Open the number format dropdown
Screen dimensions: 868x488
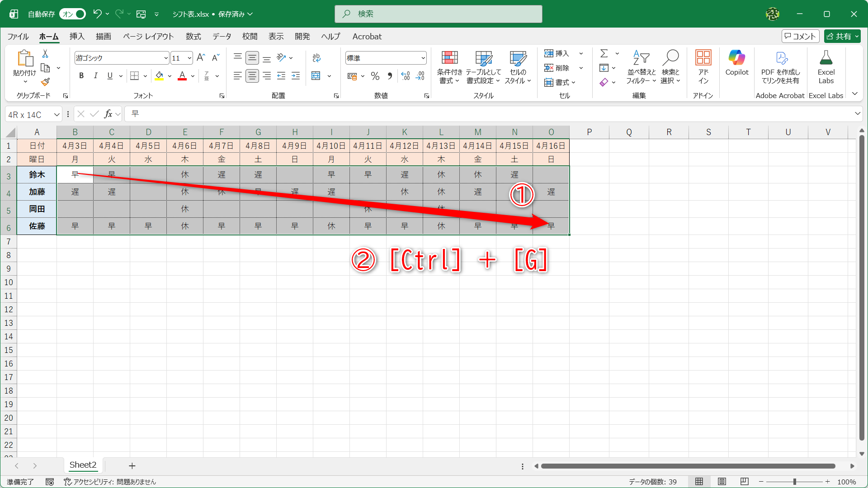[x=423, y=58]
